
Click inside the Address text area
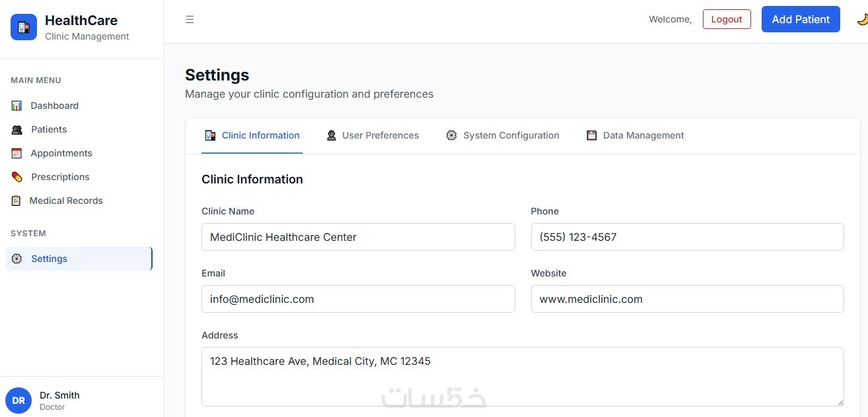pyautogui.click(x=522, y=376)
